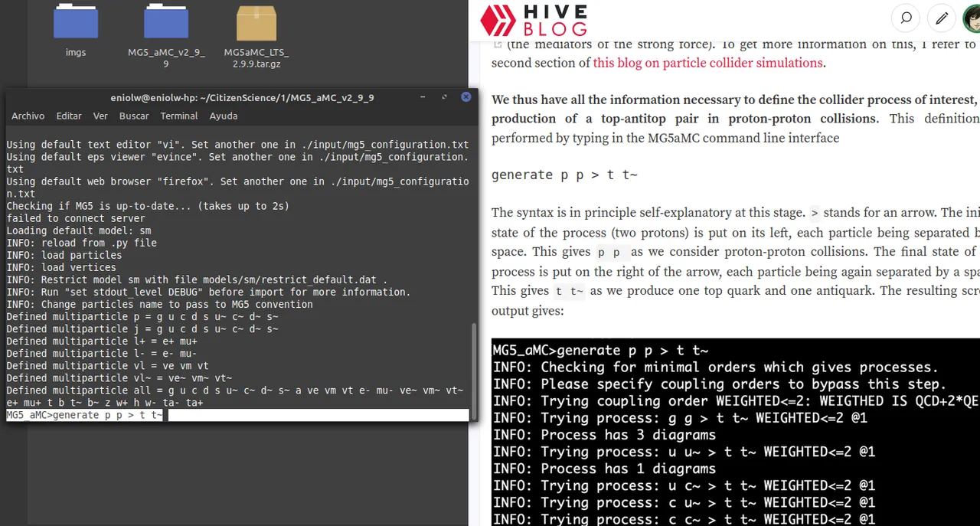The image size is (980, 526).
Task: Click the 'INFO: Process has 1 diagrams' line
Action: 605,469
